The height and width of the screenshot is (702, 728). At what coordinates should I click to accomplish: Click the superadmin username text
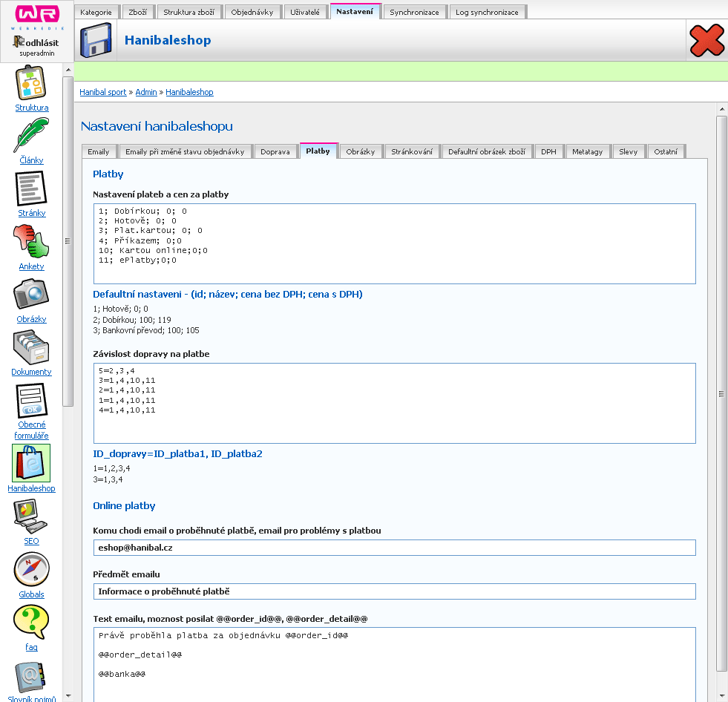[37, 53]
